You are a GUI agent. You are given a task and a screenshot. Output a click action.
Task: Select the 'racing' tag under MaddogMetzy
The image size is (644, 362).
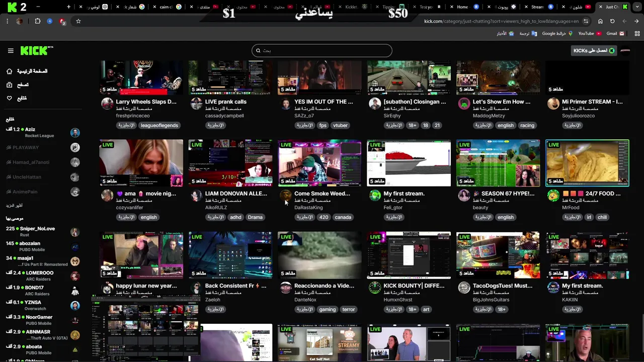tap(527, 125)
